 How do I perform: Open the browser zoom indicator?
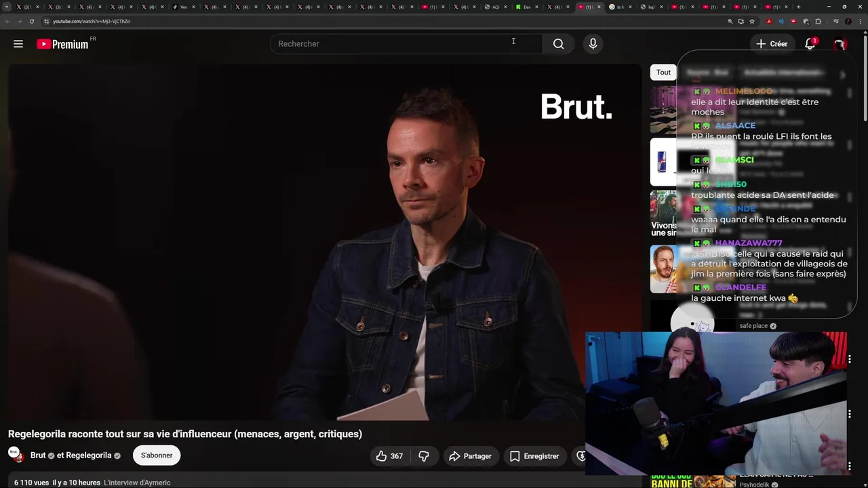[730, 21]
